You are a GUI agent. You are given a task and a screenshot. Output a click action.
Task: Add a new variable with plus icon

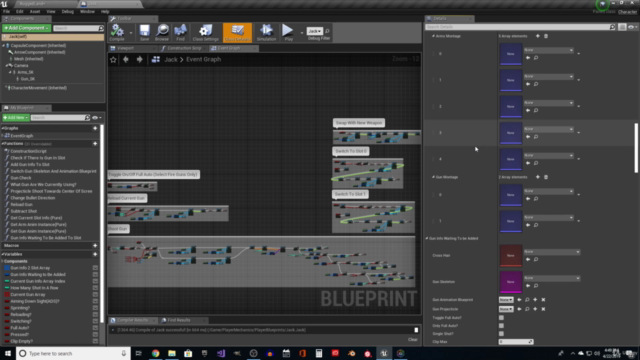95,254
